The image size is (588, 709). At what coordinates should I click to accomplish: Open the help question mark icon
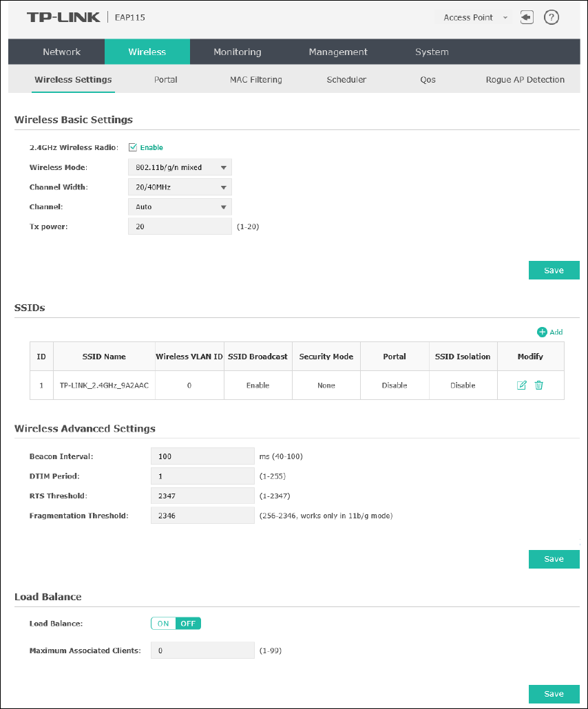[x=551, y=18]
